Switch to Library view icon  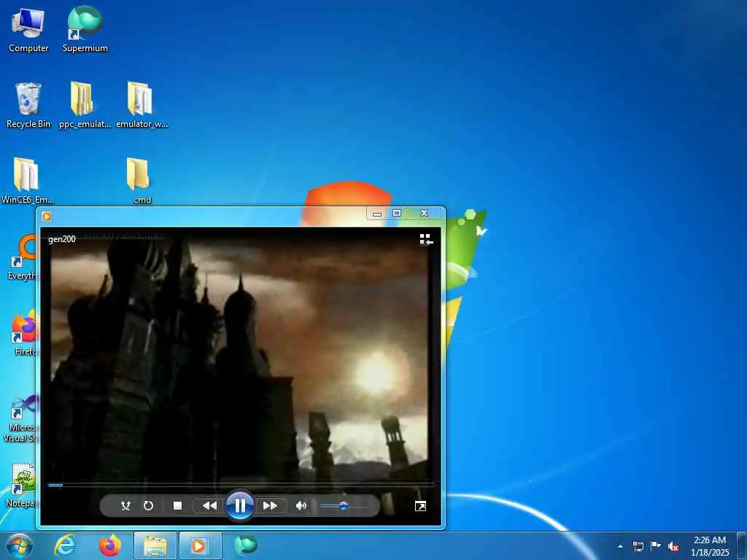pos(426,239)
